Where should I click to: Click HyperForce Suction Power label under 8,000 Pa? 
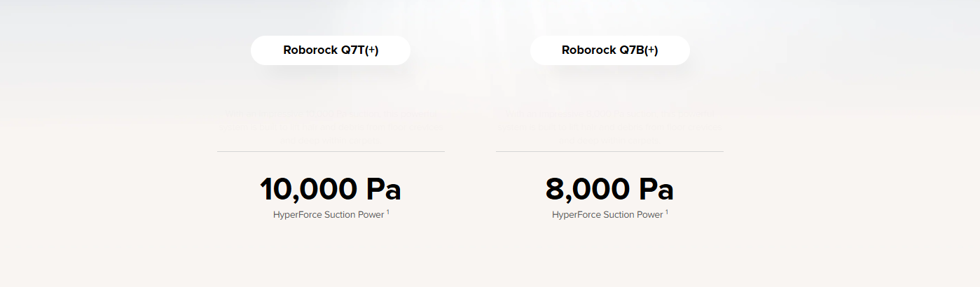(x=607, y=215)
